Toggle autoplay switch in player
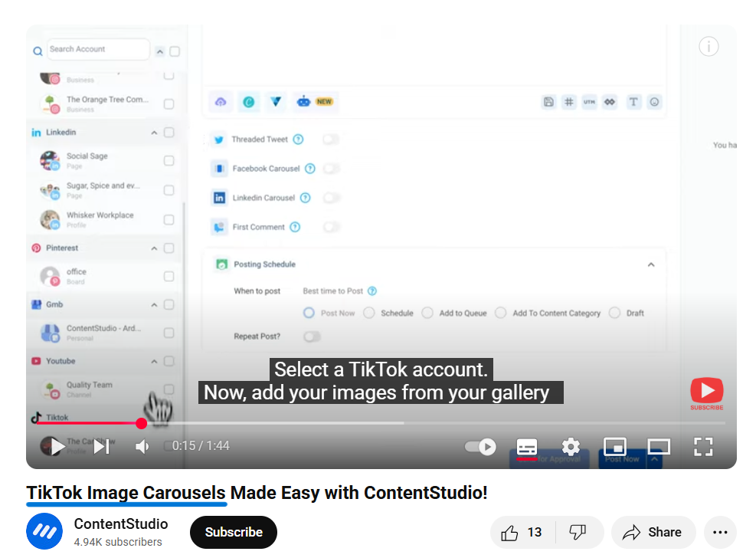756x558 pixels. point(480,447)
